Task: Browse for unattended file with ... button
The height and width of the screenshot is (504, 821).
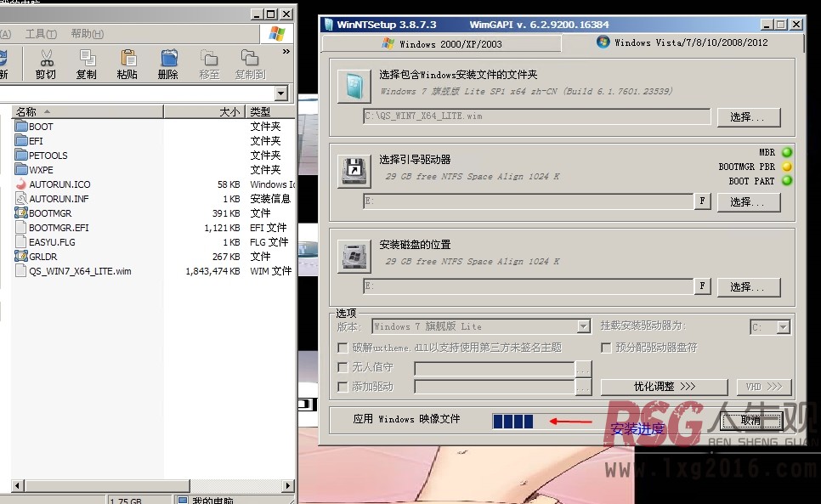Action: click(583, 369)
